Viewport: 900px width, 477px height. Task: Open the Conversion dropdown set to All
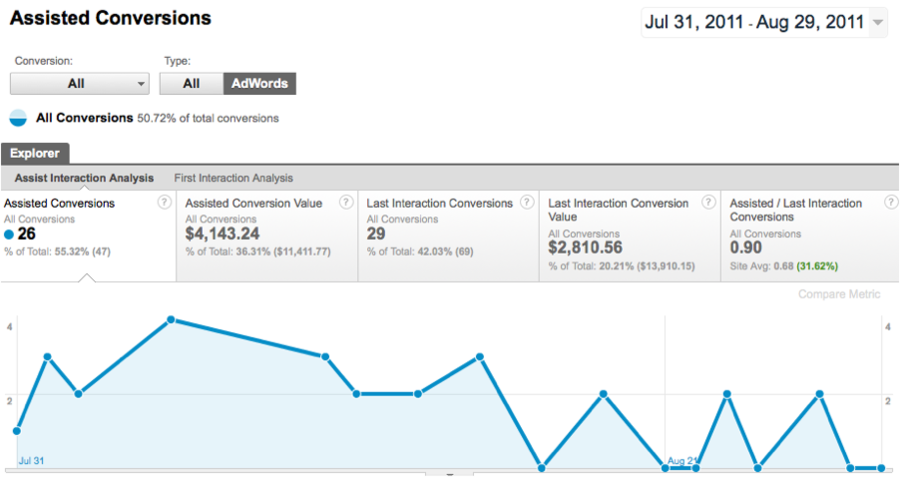pyautogui.click(x=80, y=84)
